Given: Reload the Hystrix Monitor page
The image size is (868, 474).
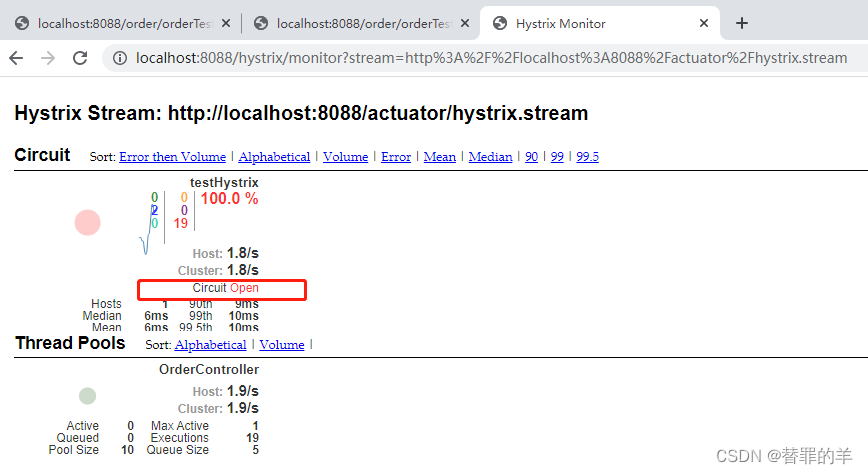Looking at the screenshot, I should [80, 58].
